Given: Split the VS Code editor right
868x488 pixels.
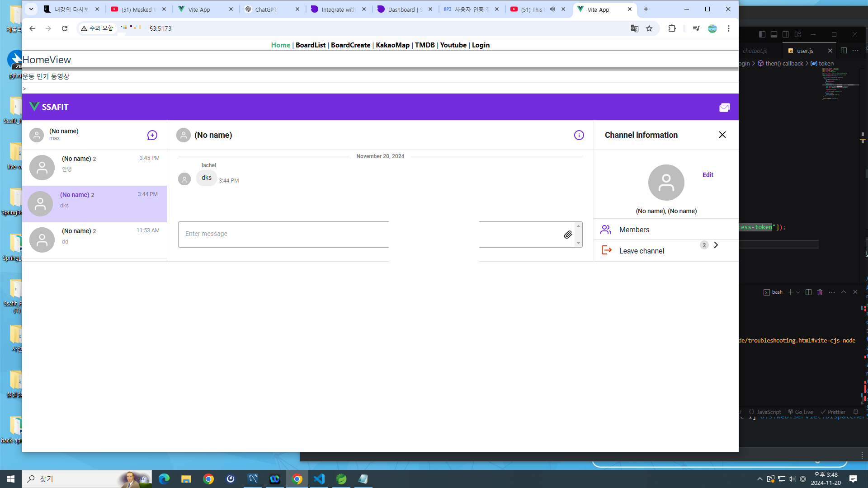Looking at the screenshot, I should [844, 51].
